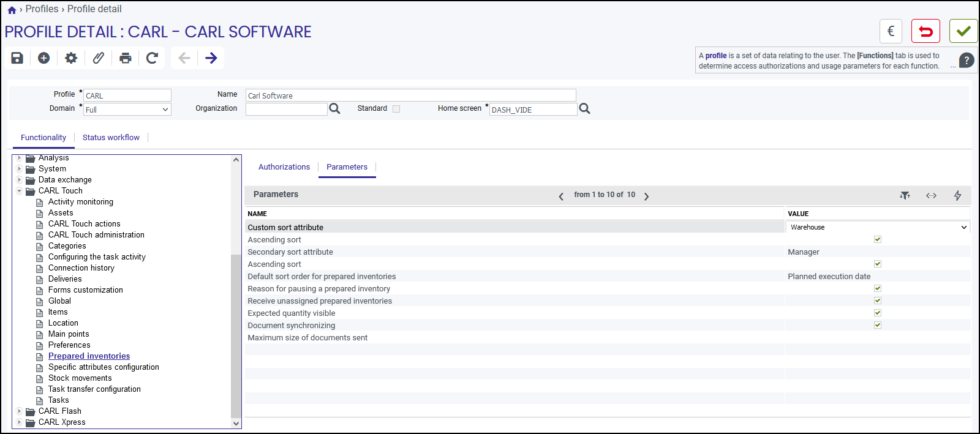Image resolution: width=980 pixels, height=434 pixels.
Task: Click the Add new plus icon
Action: tap(43, 58)
